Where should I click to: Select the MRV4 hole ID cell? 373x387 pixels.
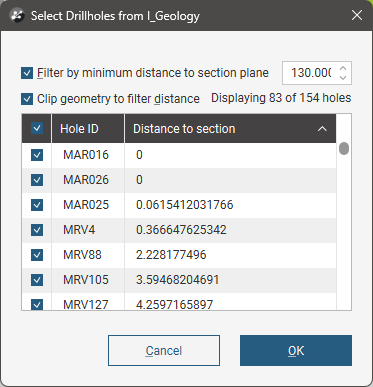pos(88,230)
